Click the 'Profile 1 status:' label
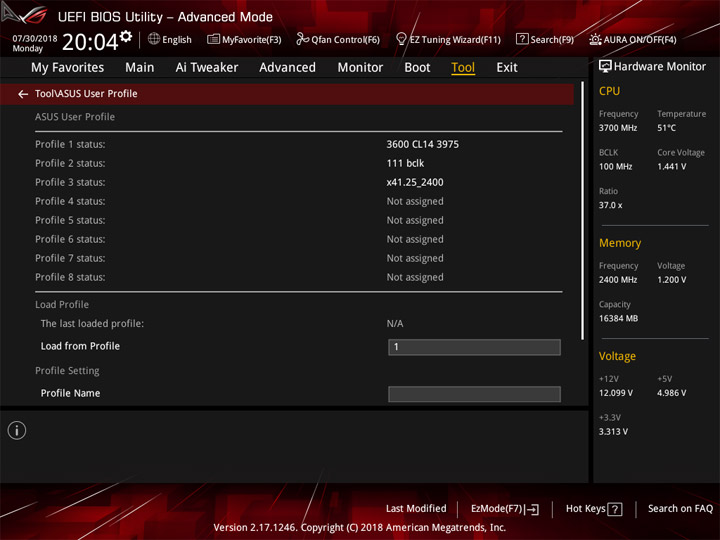720x540 pixels. click(70, 144)
